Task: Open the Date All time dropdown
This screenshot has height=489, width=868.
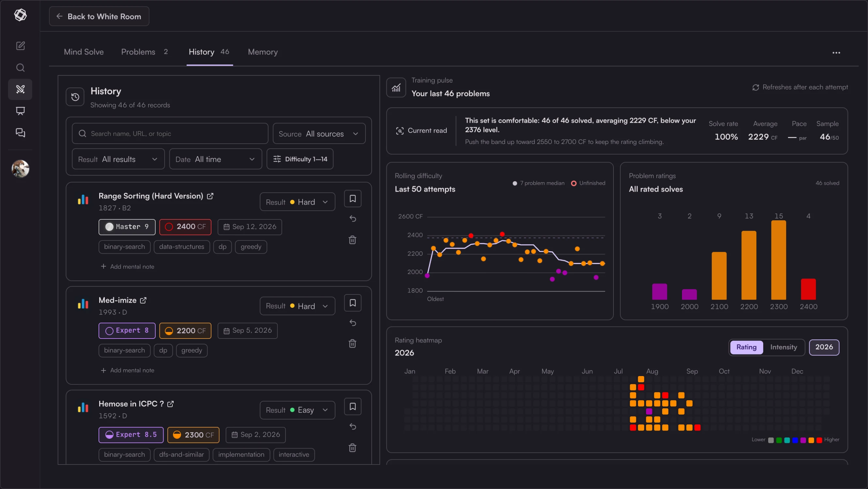Action: 215,159
